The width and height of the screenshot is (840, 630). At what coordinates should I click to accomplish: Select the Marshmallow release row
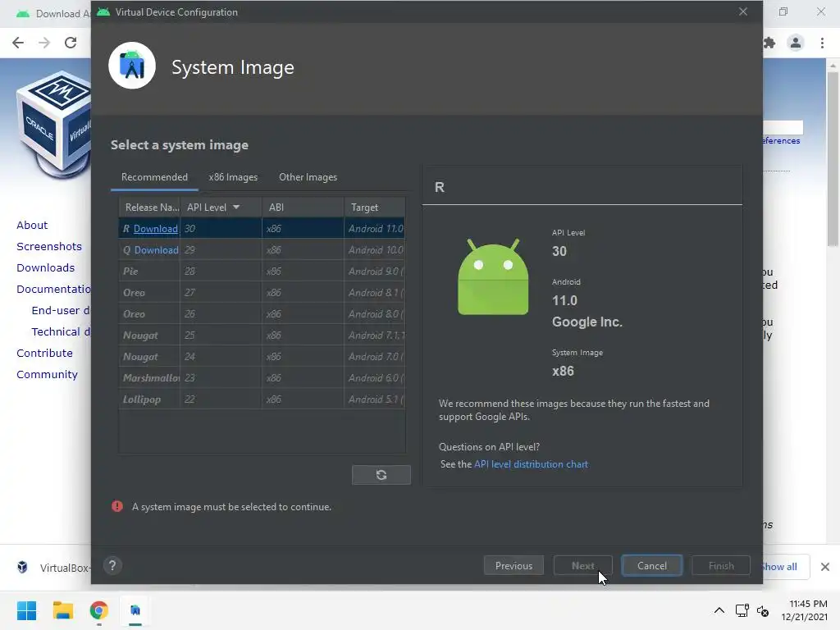pos(262,378)
